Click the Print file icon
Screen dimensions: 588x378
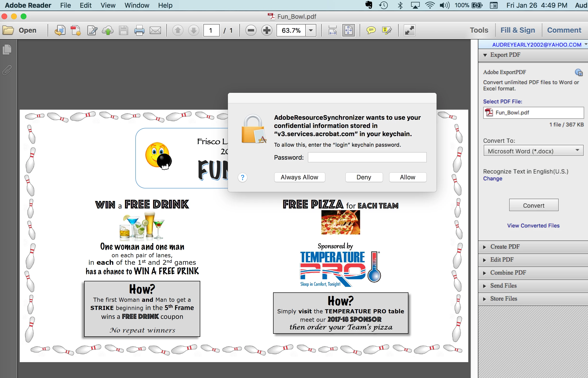coord(139,31)
